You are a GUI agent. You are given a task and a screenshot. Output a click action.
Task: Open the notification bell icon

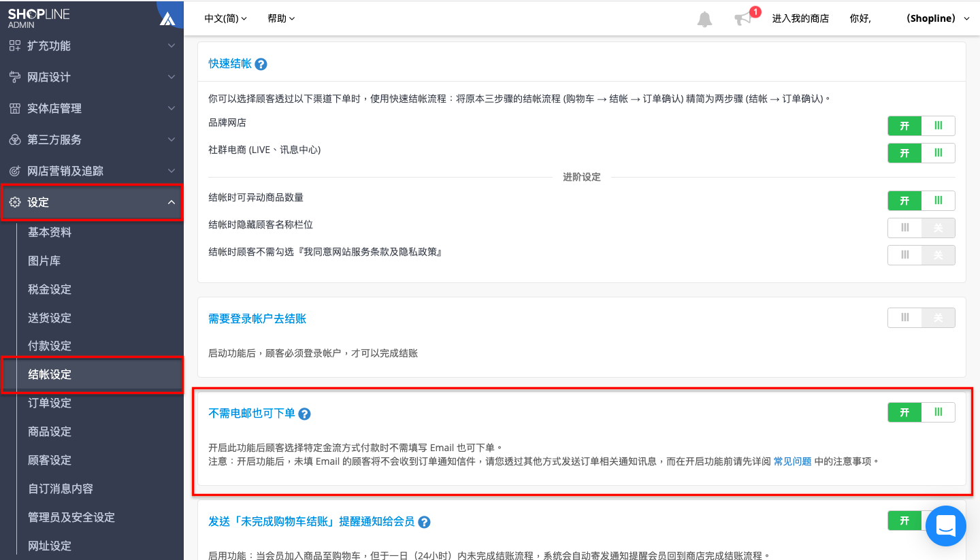pyautogui.click(x=704, y=19)
